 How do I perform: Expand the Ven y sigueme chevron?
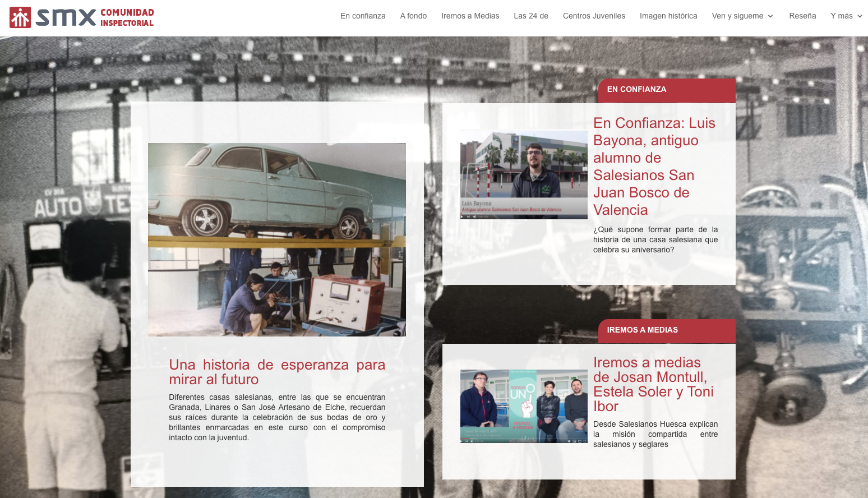pos(770,16)
